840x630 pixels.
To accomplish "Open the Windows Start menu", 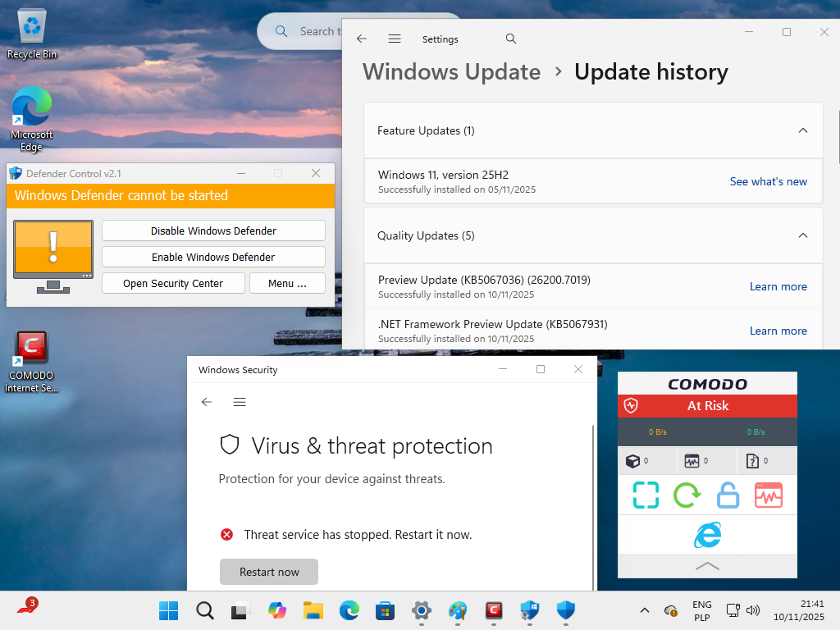I will point(169,610).
